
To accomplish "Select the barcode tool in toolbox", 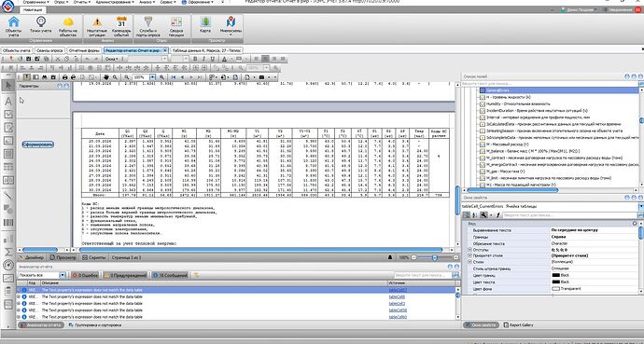I will pyautogui.click(x=8, y=222).
